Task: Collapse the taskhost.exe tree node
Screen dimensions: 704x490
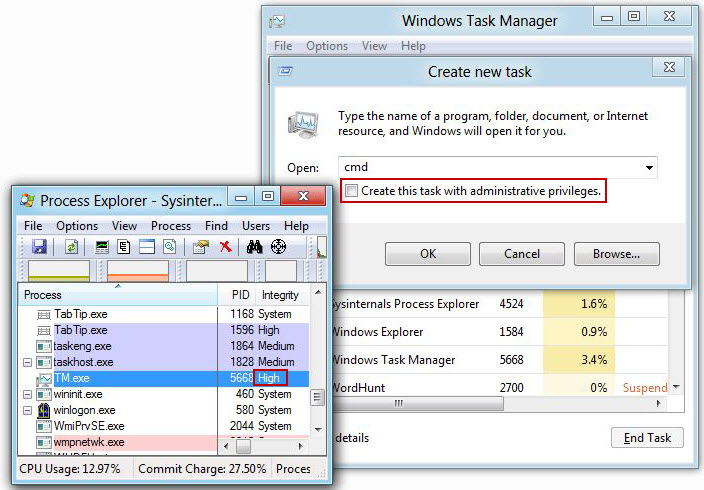Action: click(x=27, y=362)
